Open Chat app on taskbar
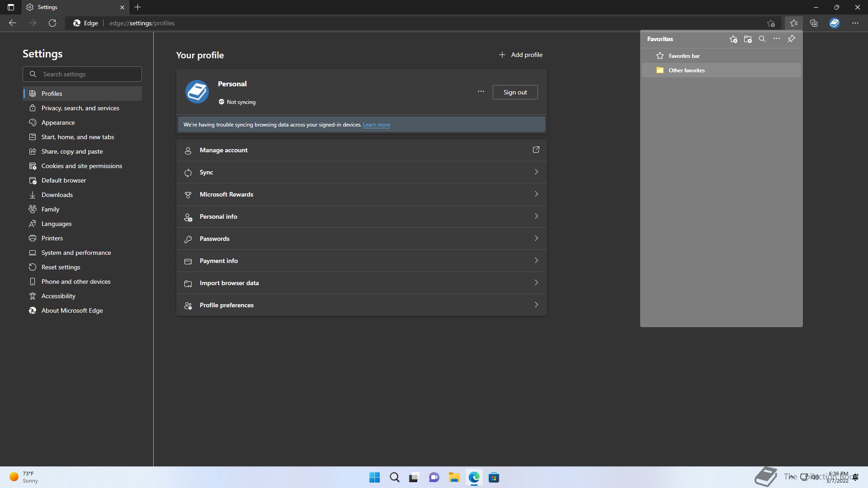The width and height of the screenshot is (868, 488). [x=434, y=478]
